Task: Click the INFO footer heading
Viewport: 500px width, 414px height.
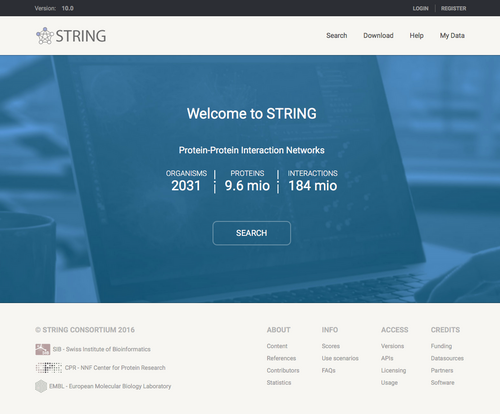Action: (x=330, y=330)
